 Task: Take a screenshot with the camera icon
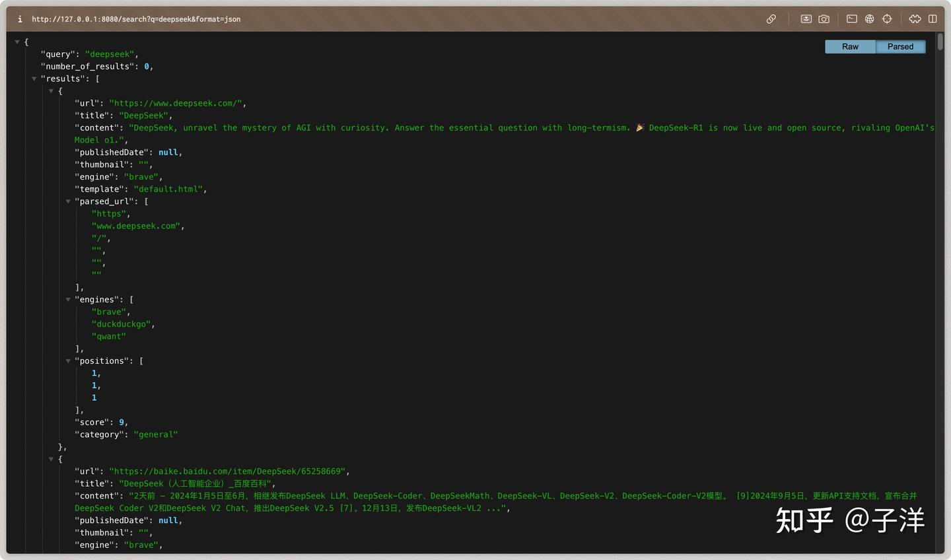[824, 19]
